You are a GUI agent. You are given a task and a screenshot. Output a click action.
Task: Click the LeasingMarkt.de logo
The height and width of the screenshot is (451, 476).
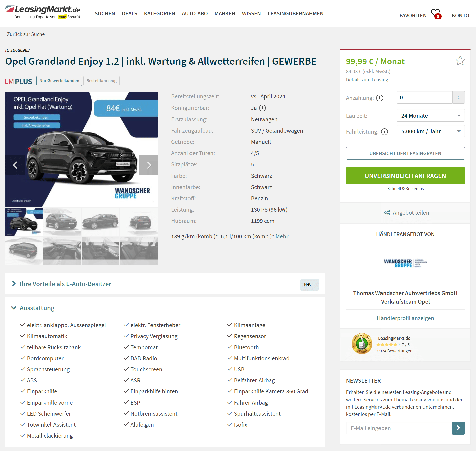(43, 12)
